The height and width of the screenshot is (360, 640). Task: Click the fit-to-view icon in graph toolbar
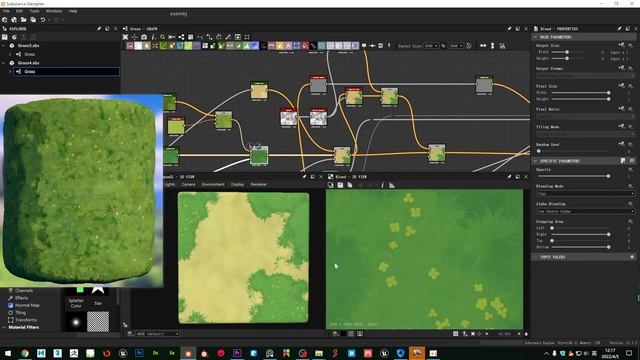pos(125,37)
